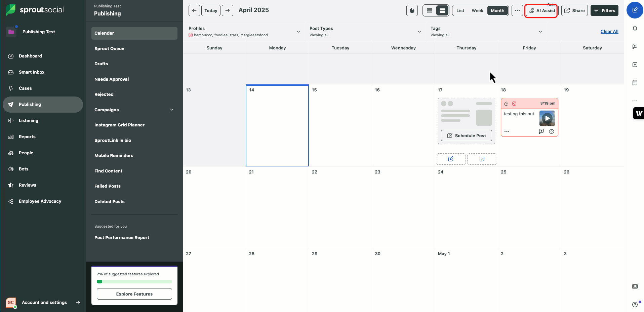Open People in the sidebar
Screen dimensions: 644x312
tap(43, 153)
